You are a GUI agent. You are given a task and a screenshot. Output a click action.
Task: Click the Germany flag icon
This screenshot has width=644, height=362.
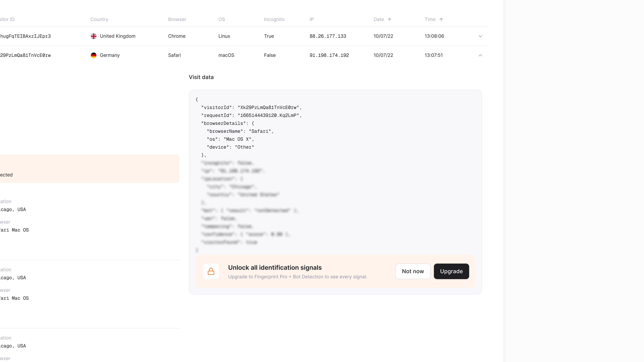(x=94, y=55)
